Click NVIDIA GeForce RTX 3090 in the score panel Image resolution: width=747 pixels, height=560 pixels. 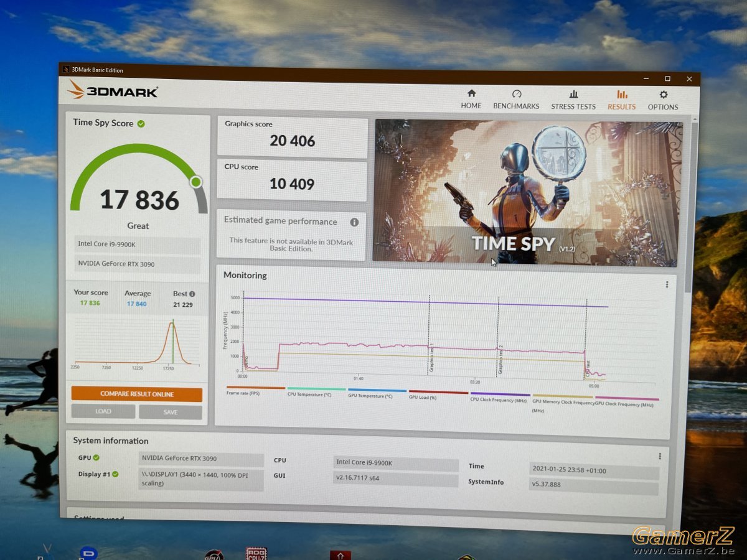138,264
